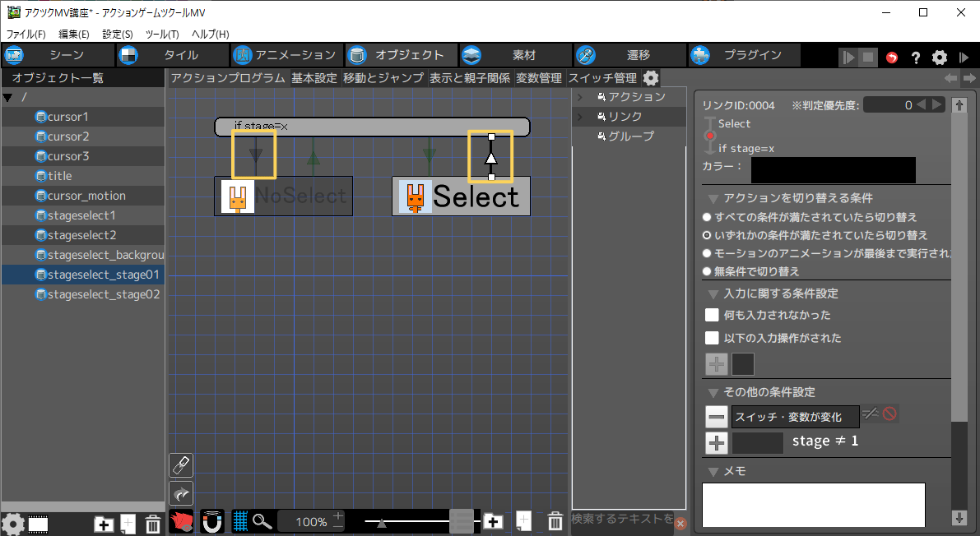Open the 編集(E) menu
The image size is (980, 536).
[73, 35]
